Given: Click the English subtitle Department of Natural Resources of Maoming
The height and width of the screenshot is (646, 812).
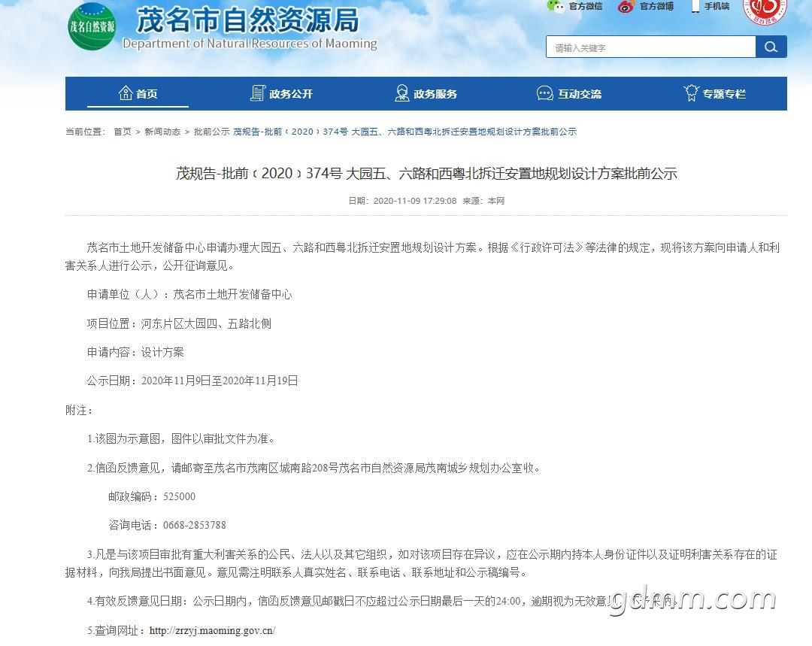Looking at the screenshot, I should click(250, 44).
